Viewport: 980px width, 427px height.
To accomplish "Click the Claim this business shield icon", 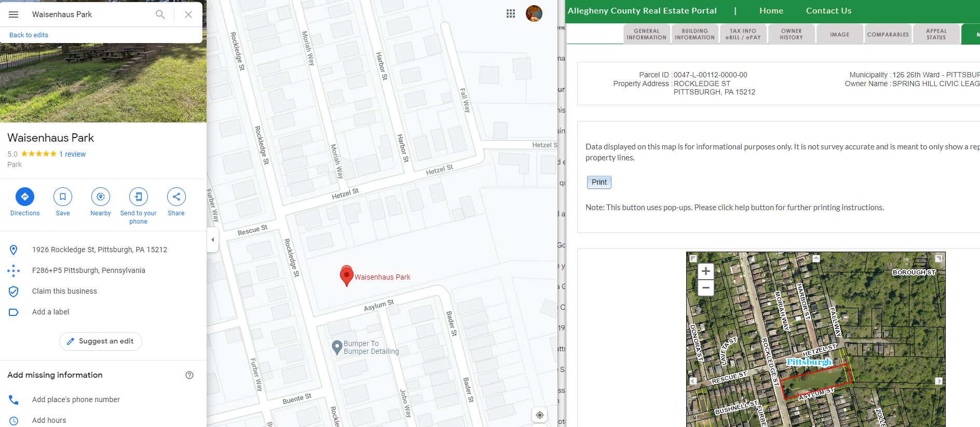I will (x=14, y=292).
